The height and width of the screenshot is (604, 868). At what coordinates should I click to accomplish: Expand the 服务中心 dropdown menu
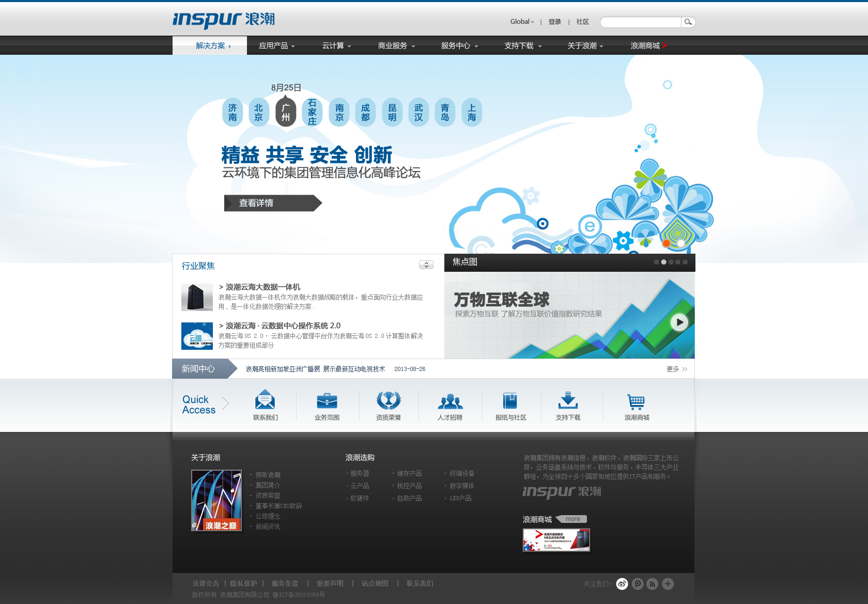click(459, 45)
